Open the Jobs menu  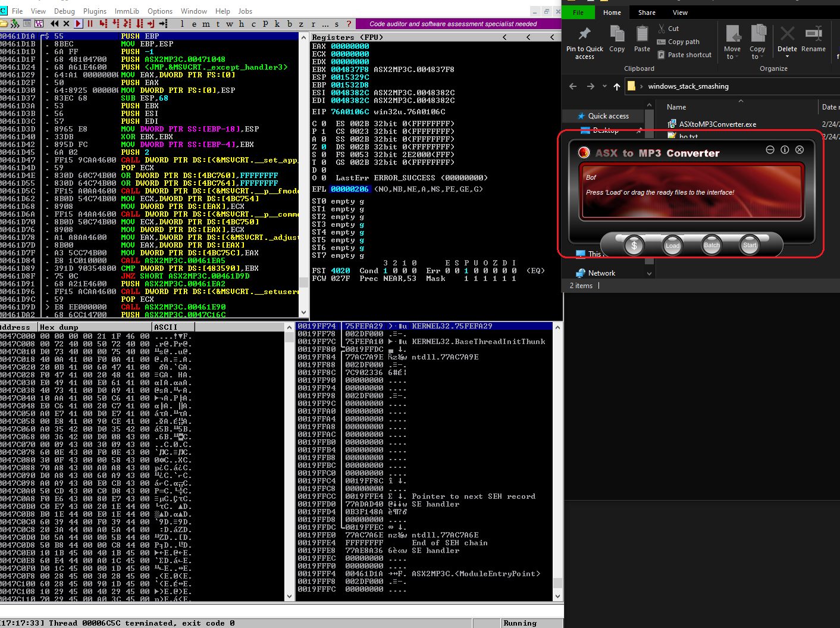pos(245,11)
